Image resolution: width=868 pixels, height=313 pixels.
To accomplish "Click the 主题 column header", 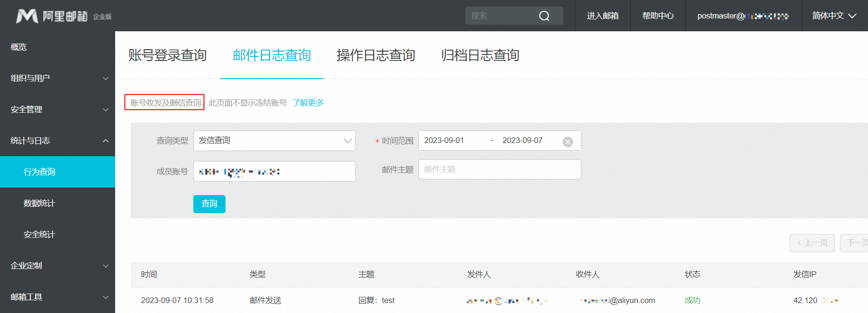I will [x=366, y=275].
